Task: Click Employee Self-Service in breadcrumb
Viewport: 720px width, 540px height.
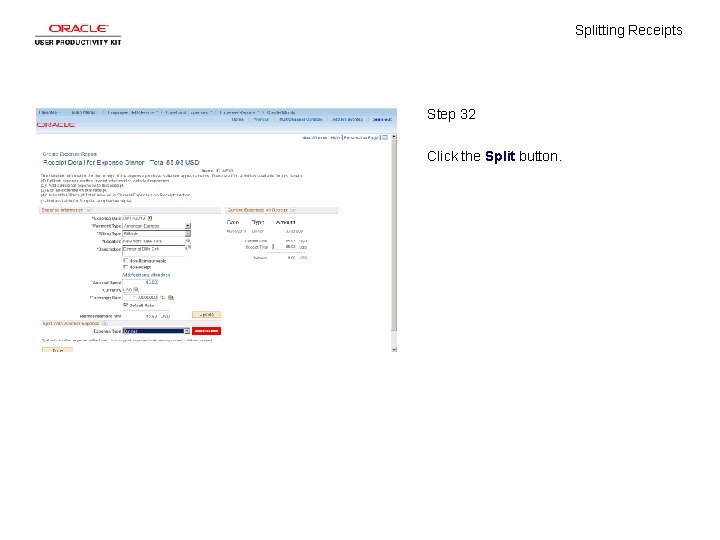Action: click(132, 112)
